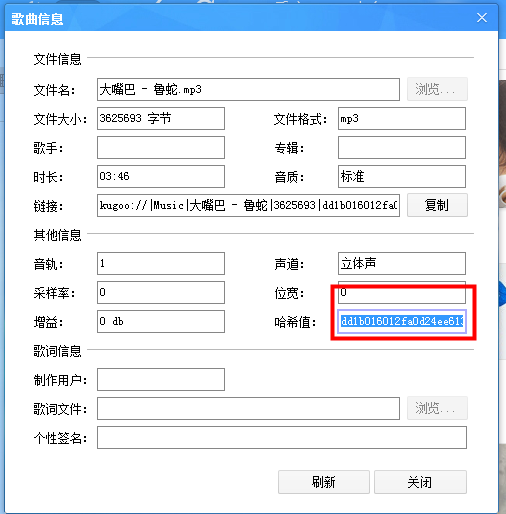Click the 音轨 field showing 1
The width and height of the screenshot is (506, 514).
(x=161, y=263)
